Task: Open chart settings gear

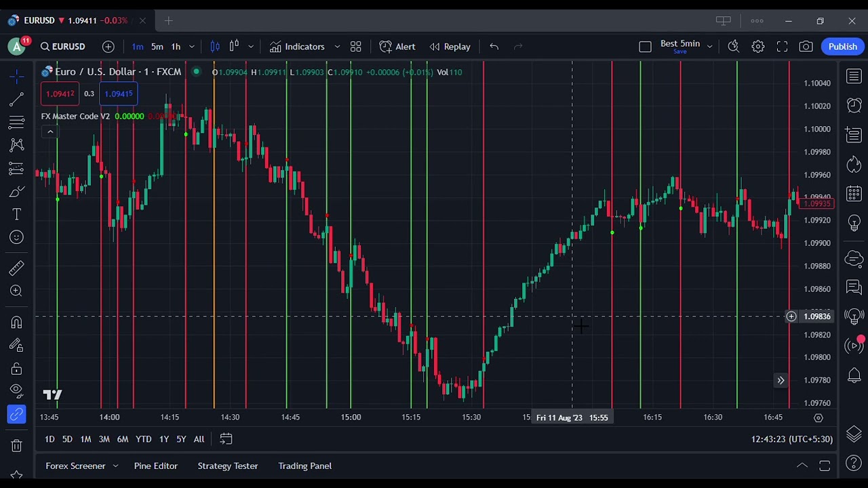Action: [758, 47]
